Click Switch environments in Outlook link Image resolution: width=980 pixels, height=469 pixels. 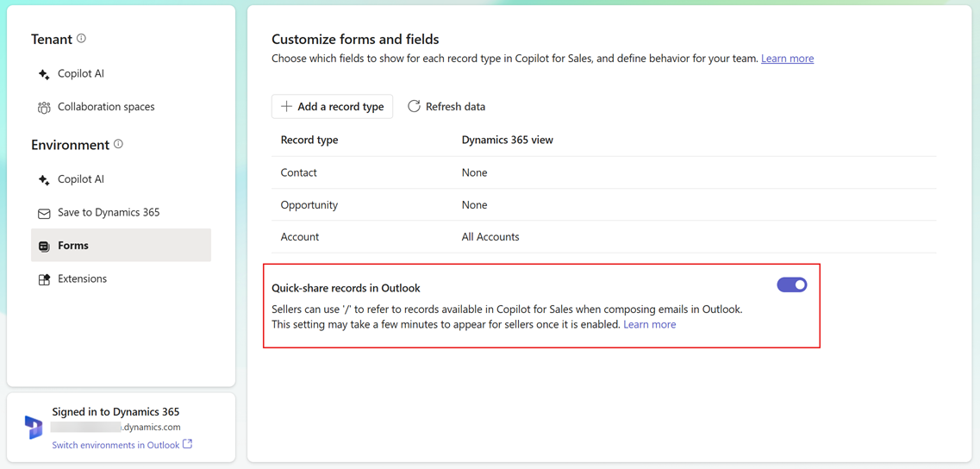coord(115,445)
